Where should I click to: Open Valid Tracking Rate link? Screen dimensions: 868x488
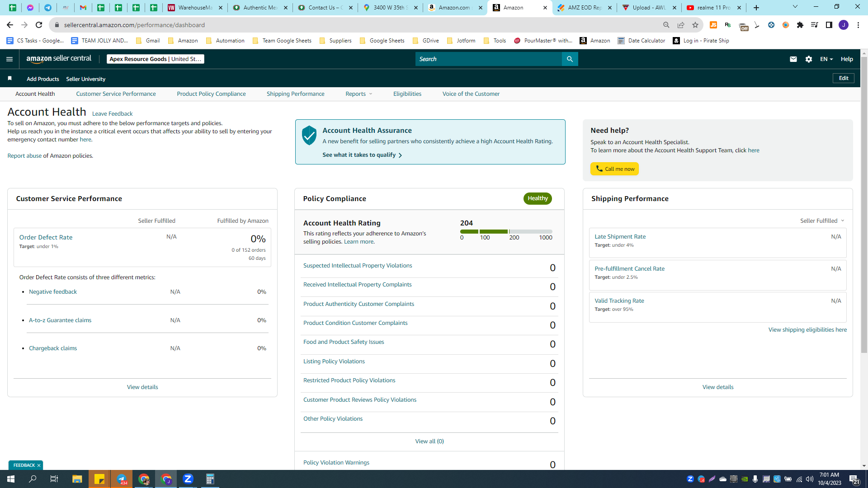tap(619, 301)
